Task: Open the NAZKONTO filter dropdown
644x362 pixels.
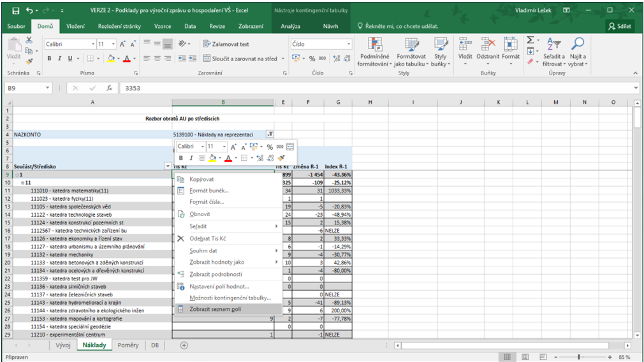Action: 270,134
